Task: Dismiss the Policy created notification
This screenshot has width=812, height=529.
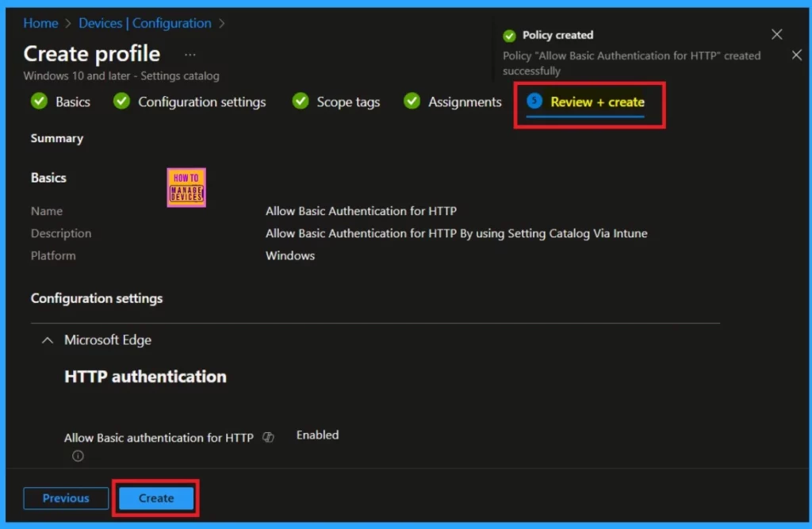Action: point(776,35)
